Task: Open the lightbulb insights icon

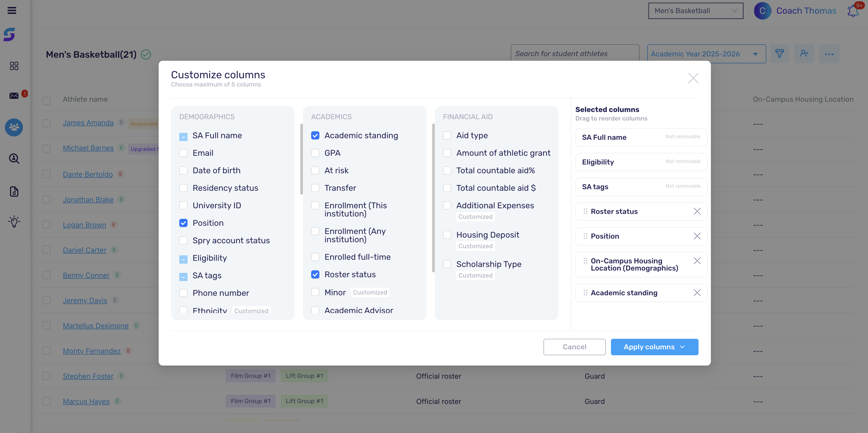Action: [x=14, y=221]
